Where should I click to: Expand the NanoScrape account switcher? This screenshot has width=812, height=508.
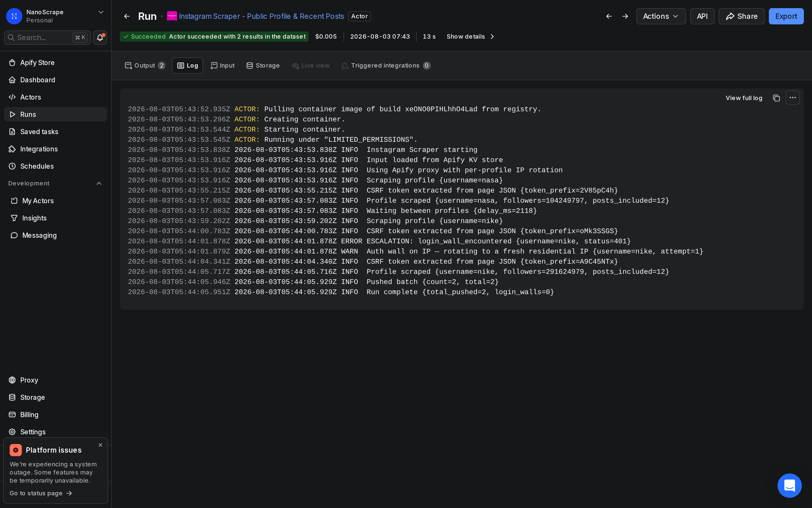tap(101, 12)
